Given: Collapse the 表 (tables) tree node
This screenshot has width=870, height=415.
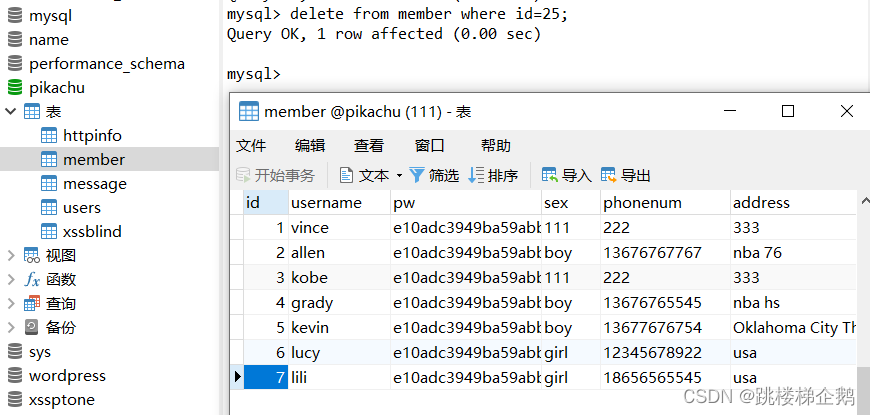Looking at the screenshot, I should pyautogui.click(x=11, y=112).
